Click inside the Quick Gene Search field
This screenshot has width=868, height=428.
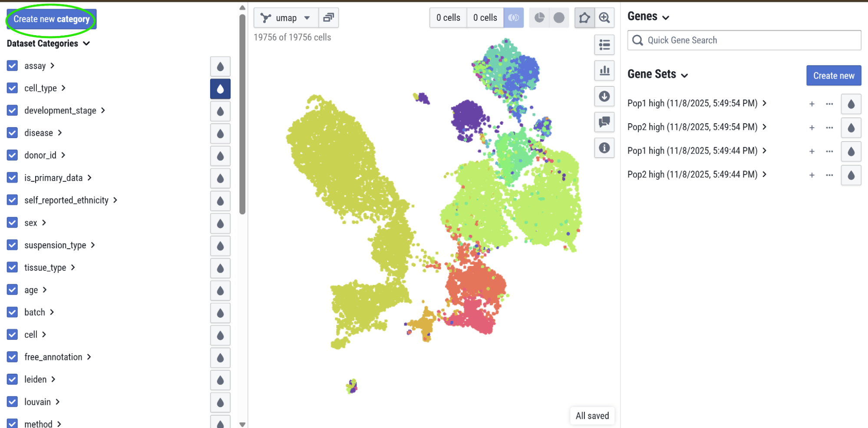[743, 40]
